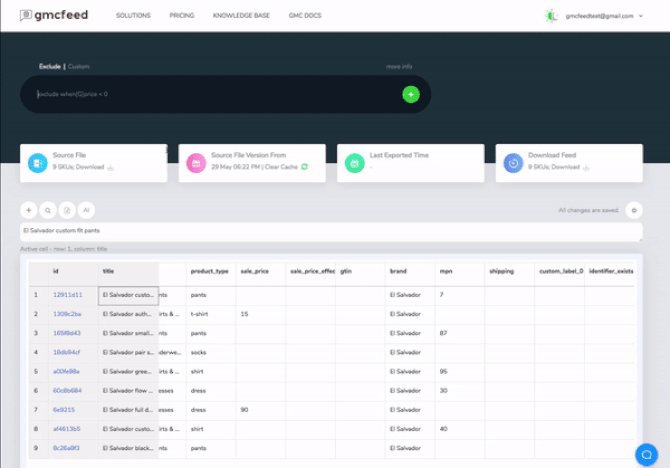
Task: Click the refresh icon beside Clear Cache
Action: click(305, 167)
